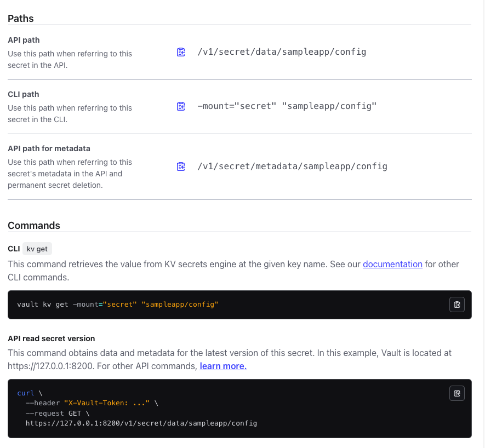Screen dimensions: 485x448
Task: Copy the metadata API path
Action: pos(181,166)
